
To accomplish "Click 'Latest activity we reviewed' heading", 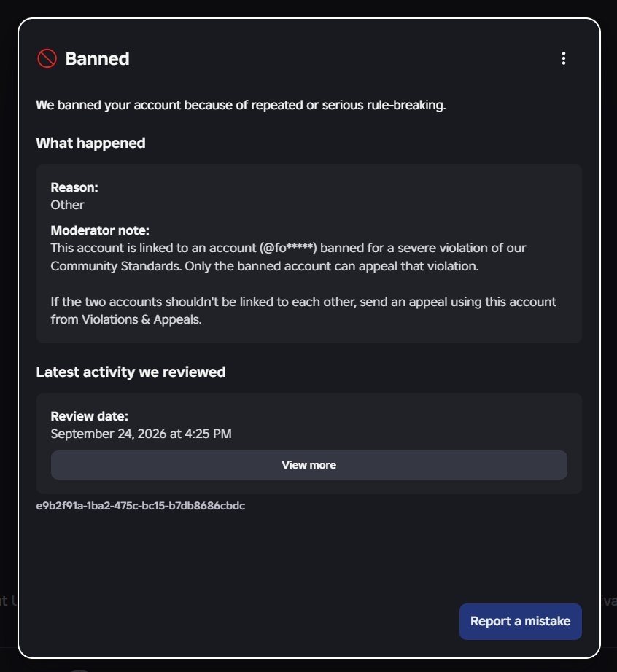I will tap(131, 372).
